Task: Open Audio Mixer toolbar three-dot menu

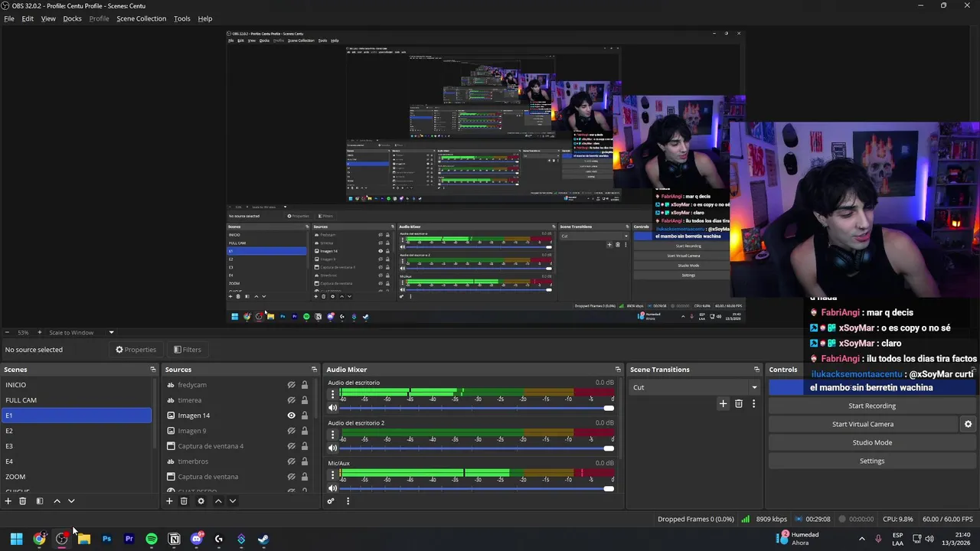Action: point(348,501)
